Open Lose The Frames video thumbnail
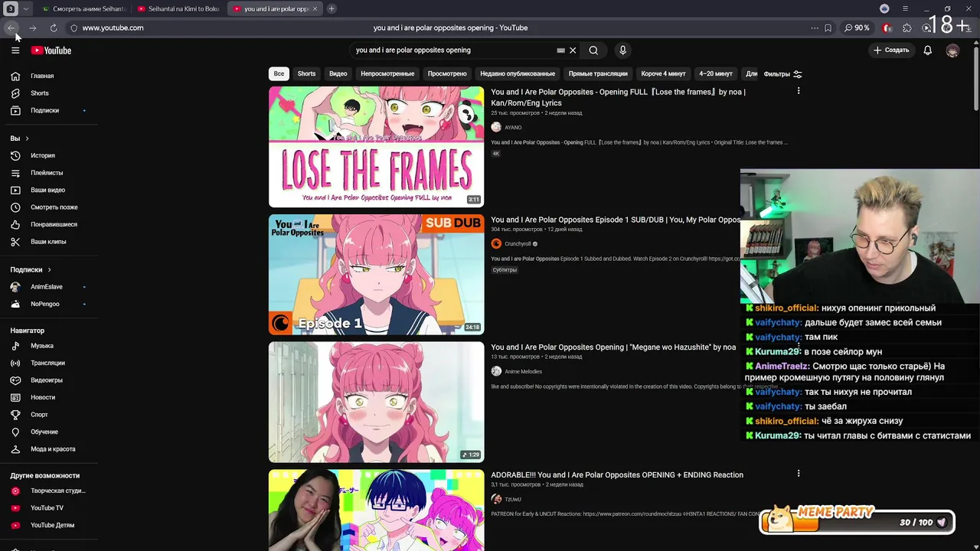Image resolution: width=980 pixels, height=551 pixels. pos(376,147)
